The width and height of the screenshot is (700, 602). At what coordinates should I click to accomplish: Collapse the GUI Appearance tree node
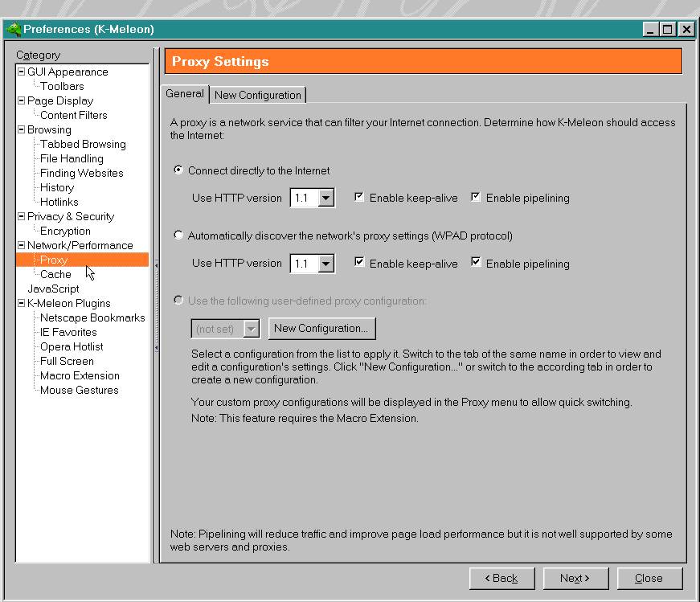coord(22,72)
